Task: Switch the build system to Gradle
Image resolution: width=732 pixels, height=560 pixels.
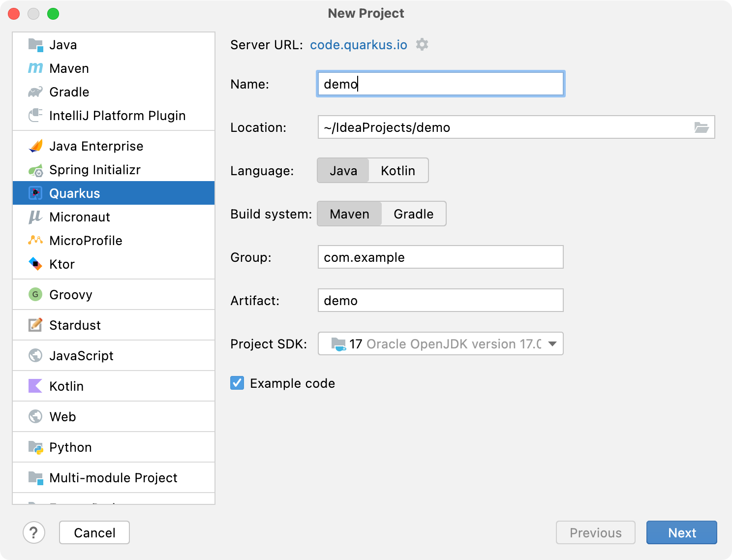Action: [x=413, y=214]
